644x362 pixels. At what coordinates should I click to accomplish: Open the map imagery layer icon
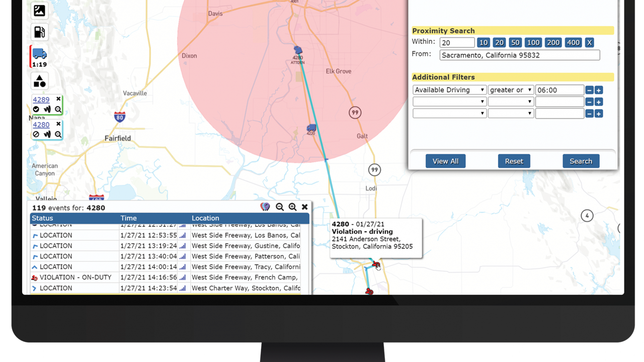[x=39, y=11]
